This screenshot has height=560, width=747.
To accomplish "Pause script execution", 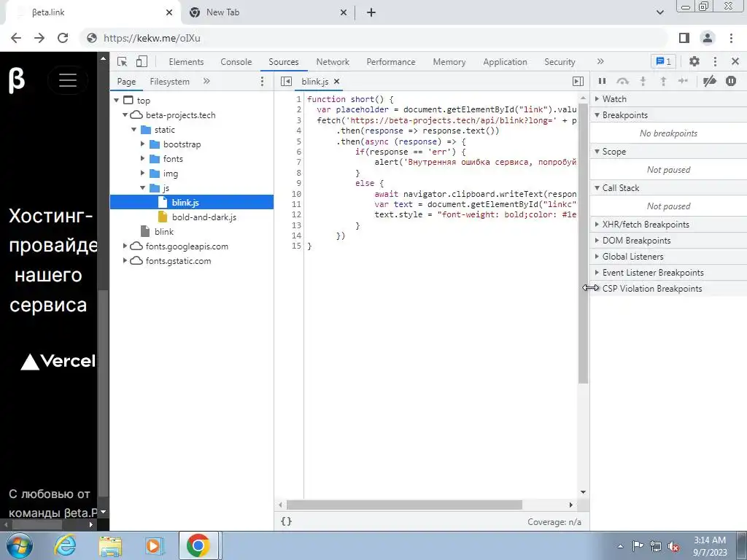I will tap(602, 82).
